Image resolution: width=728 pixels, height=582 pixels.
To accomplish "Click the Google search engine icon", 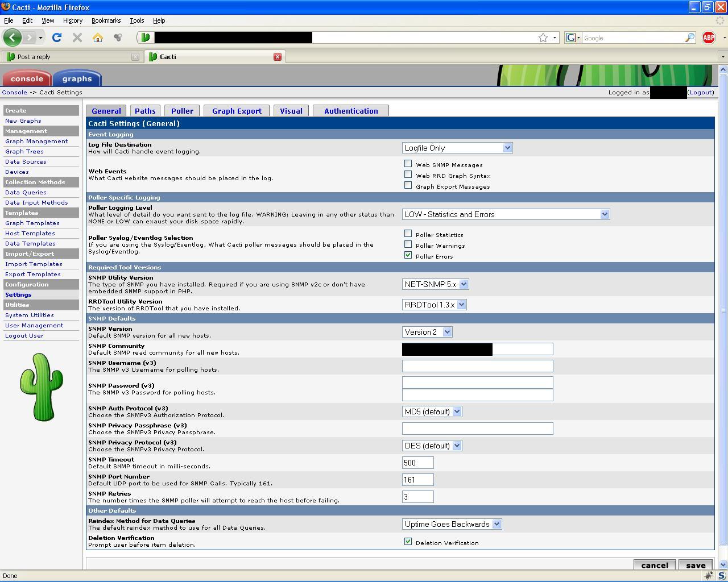I will tap(570, 38).
